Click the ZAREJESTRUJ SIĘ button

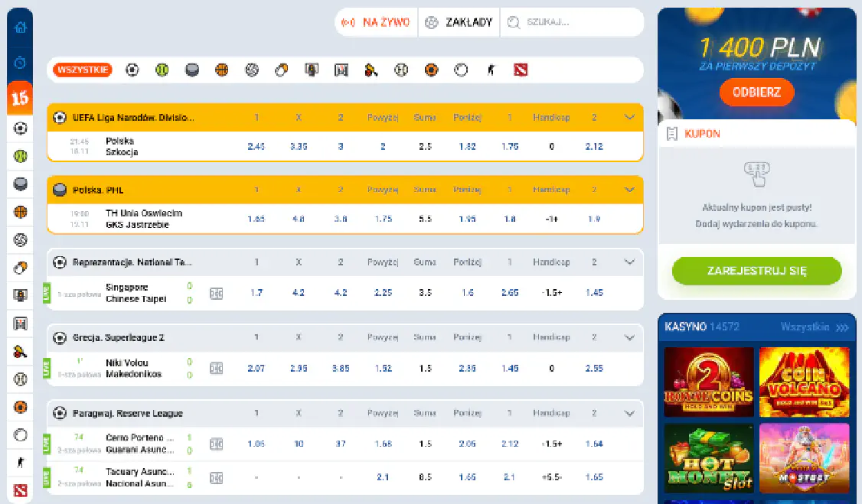coord(756,271)
